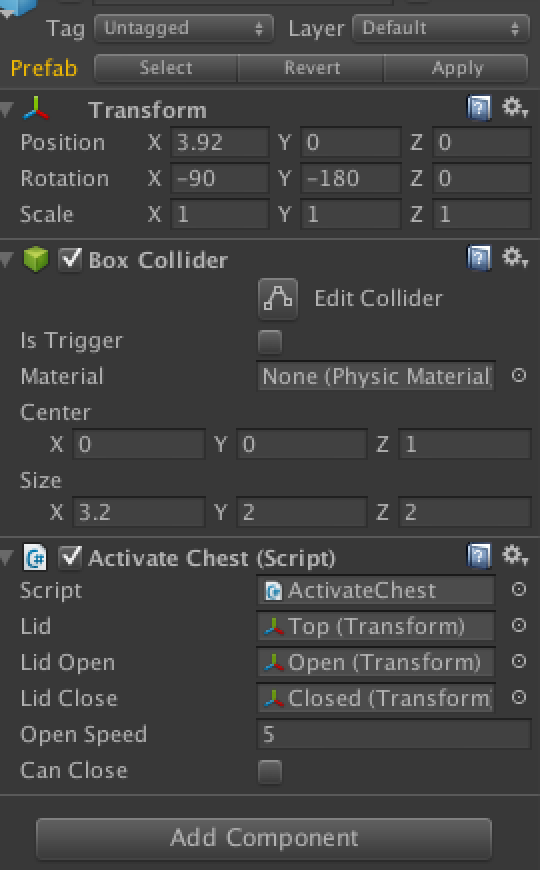
Task: Pick a Physic Material via object picker circle
Action: [x=518, y=376]
